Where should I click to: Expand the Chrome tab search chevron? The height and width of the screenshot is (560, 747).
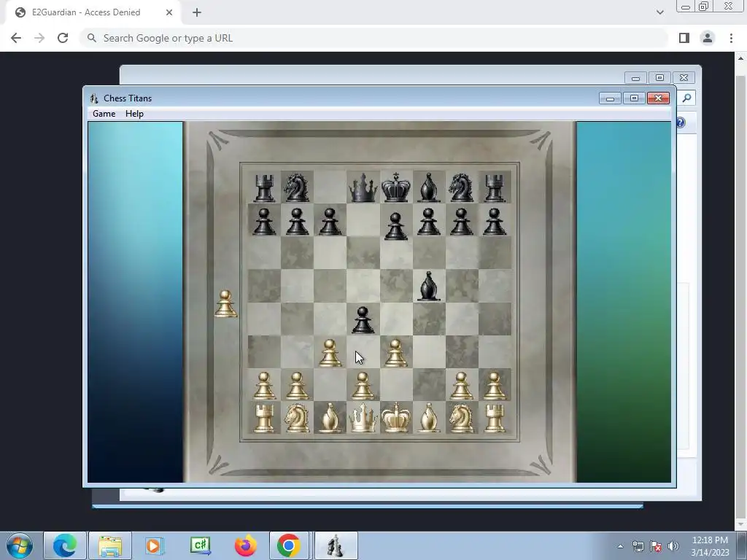659,12
